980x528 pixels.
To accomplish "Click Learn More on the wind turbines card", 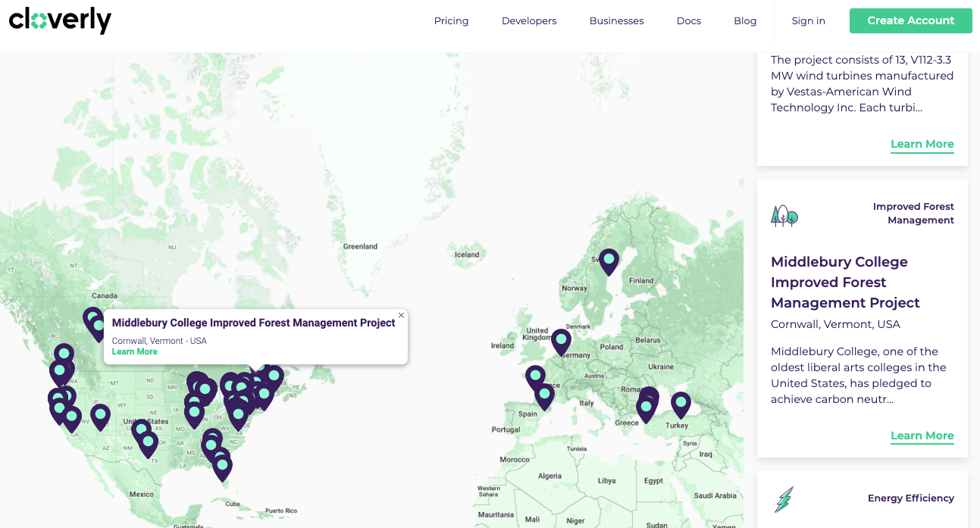I will point(922,144).
